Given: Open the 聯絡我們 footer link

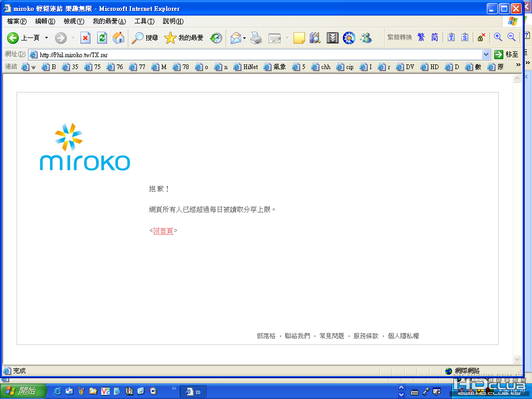Looking at the screenshot, I should [x=297, y=336].
